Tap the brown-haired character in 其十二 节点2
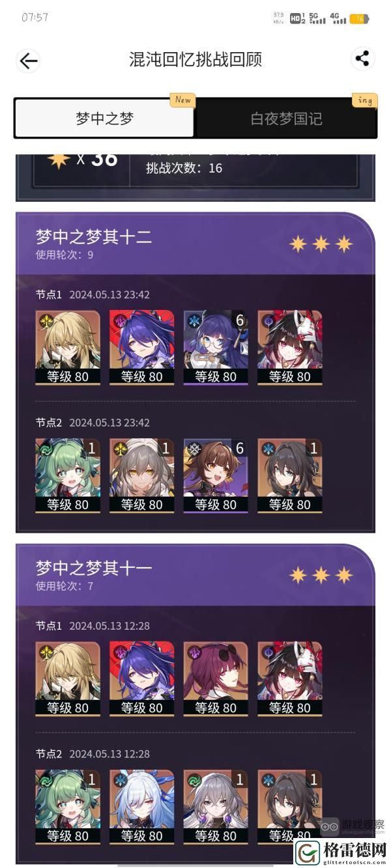This screenshot has width=391, height=868. tap(216, 476)
